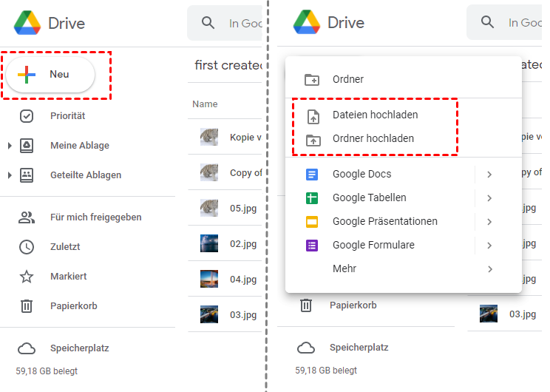Click the Priorität checkmark icon in sidebar
Viewport: 550px width, 392px height.
click(x=27, y=116)
